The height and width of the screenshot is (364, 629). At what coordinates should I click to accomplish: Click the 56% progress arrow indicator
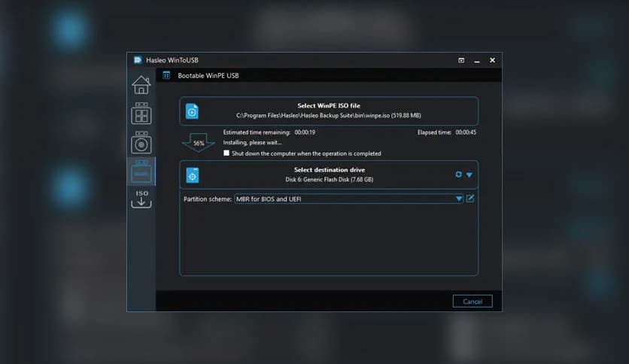point(199,143)
